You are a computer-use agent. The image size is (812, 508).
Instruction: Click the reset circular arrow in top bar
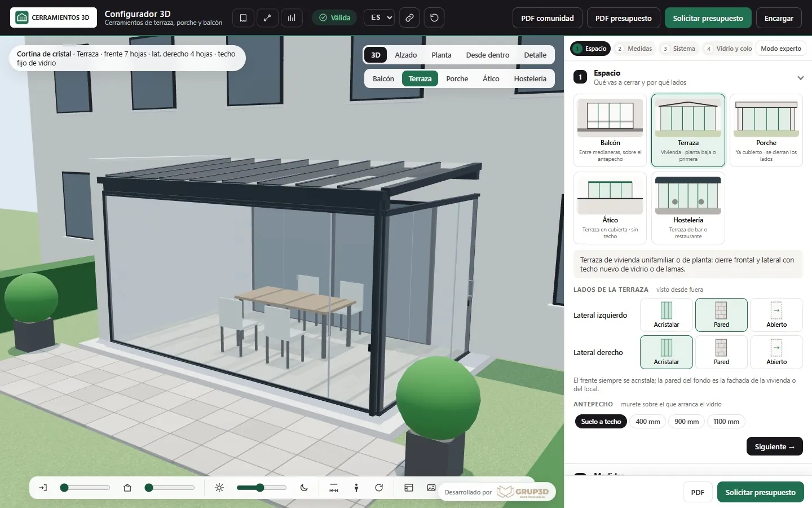click(434, 17)
